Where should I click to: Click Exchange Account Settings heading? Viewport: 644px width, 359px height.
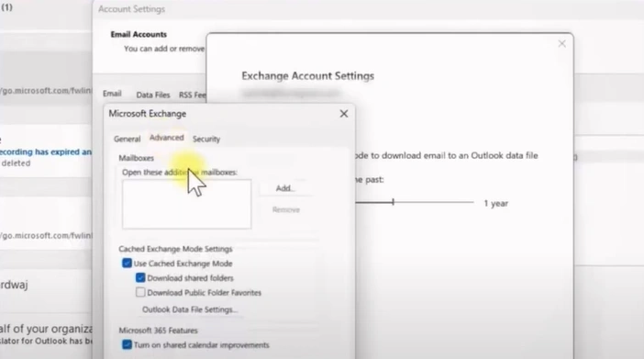click(307, 76)
